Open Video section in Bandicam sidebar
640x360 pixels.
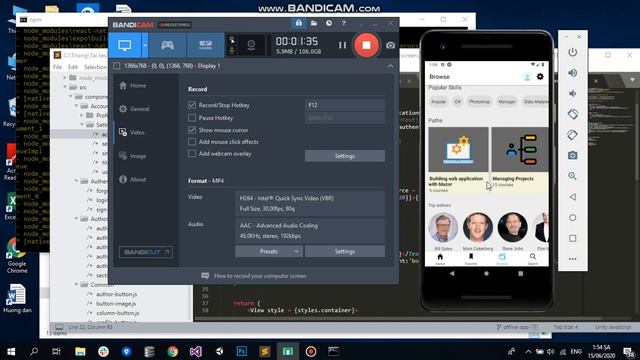(131, 132)
